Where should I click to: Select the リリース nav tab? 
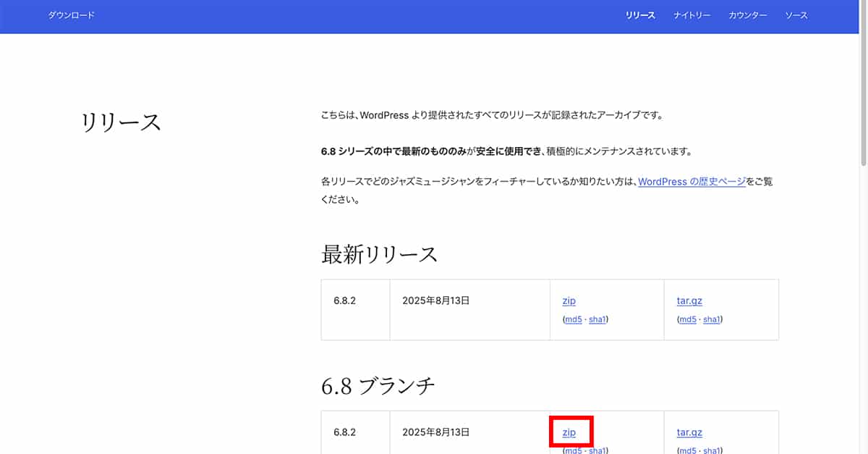click(640, 15)
